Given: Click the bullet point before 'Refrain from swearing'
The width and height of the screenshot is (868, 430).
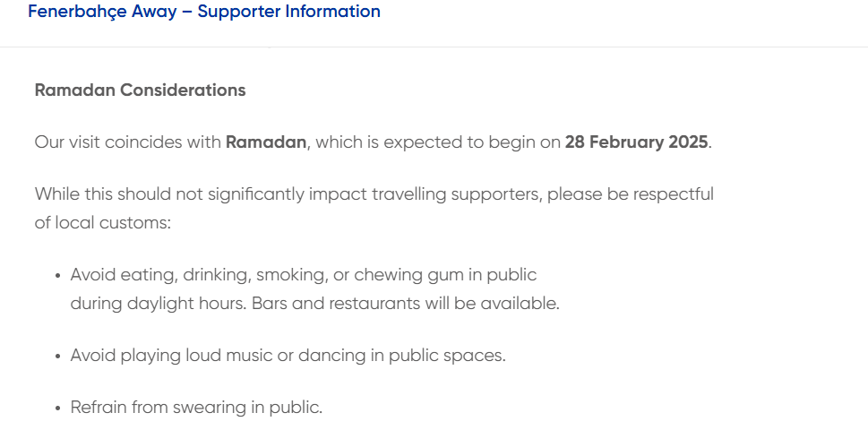Looking at the screenshot, I should click(x=57, y=408).
